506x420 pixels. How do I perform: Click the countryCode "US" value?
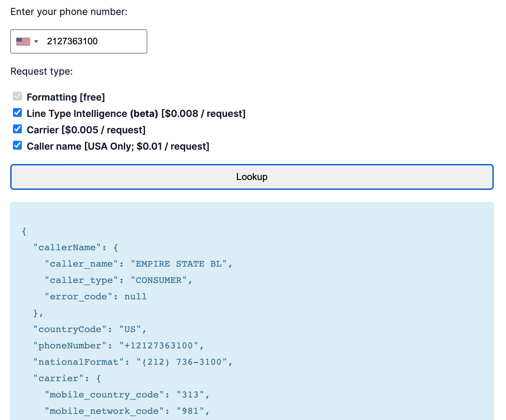click(130, 329)
